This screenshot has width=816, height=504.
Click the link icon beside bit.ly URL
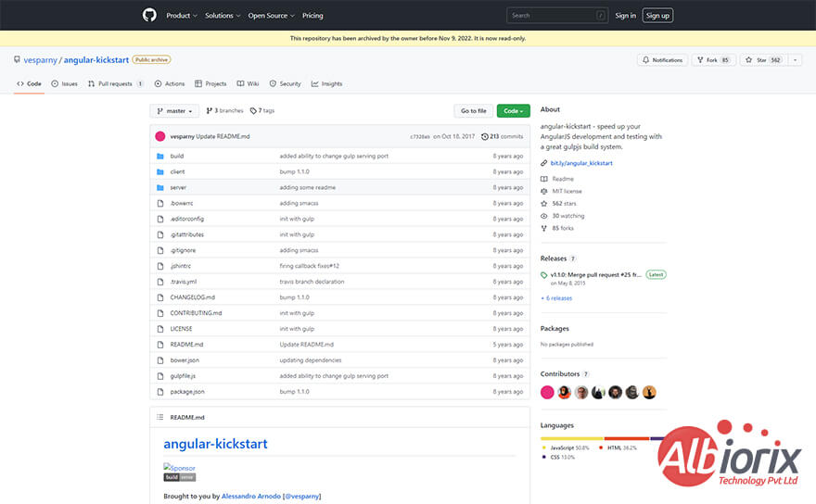pyautogui.click(x=544, y=163)
